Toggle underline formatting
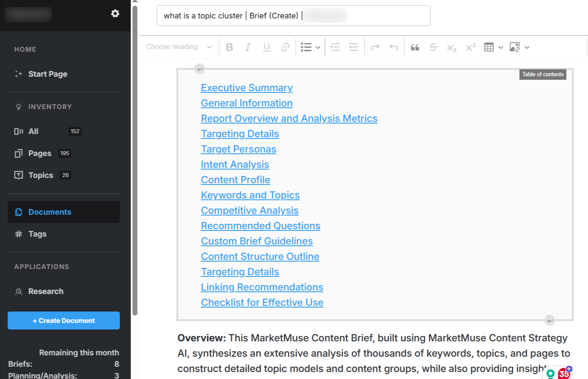This screenshot has height=379, width=588. pyautogui.click(x=266, y=47)
